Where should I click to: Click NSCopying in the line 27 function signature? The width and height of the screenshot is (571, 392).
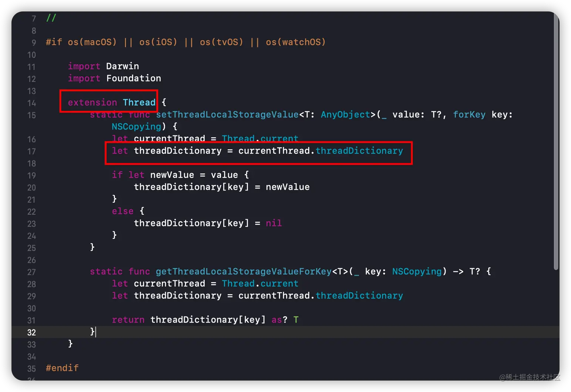pos(417,271)
